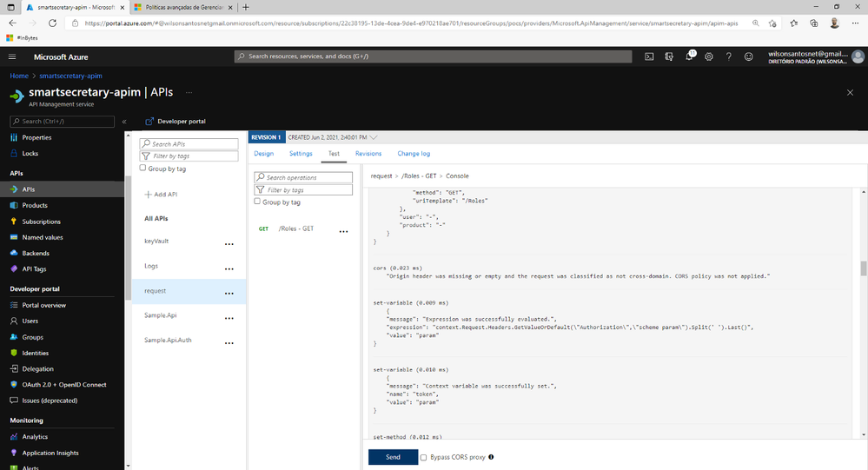Click the operations Filter by tags field

(x=303, y=190)
